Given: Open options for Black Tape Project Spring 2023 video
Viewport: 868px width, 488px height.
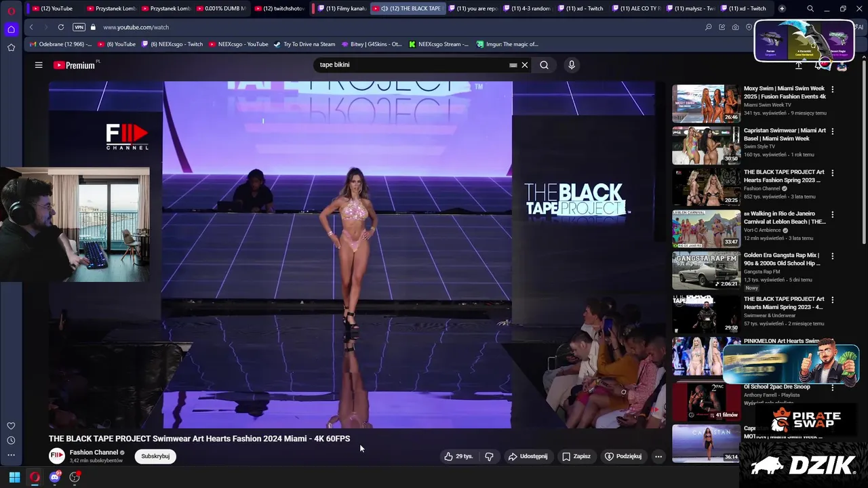Looking at the screenshot, I should [x=833, y=173].
